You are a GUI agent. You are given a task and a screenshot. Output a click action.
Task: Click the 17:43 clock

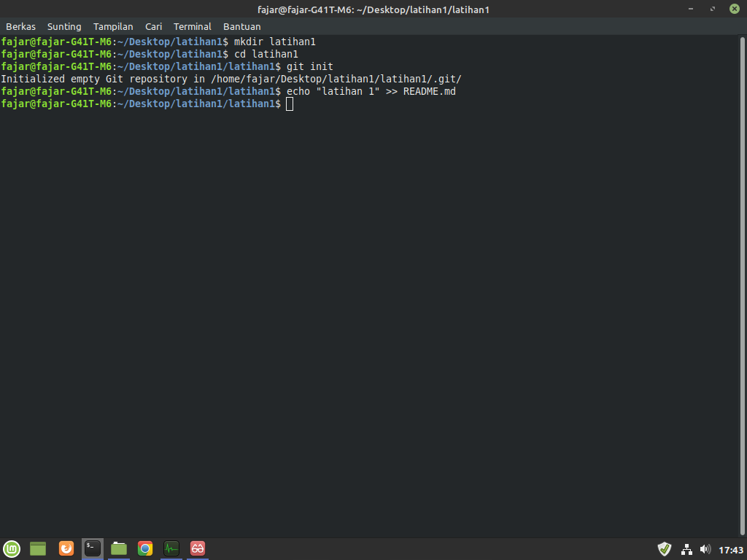click(x=730, y=550)
